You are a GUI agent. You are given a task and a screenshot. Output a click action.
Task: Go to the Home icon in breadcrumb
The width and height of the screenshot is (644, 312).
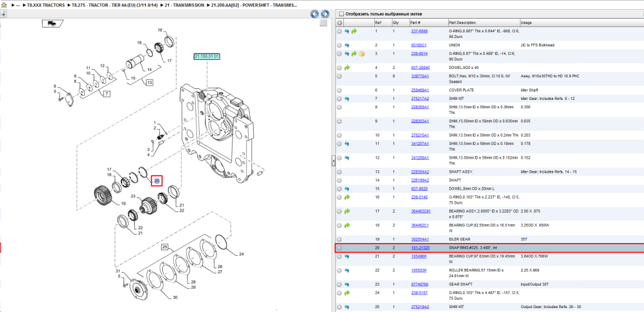coord(4,5)
